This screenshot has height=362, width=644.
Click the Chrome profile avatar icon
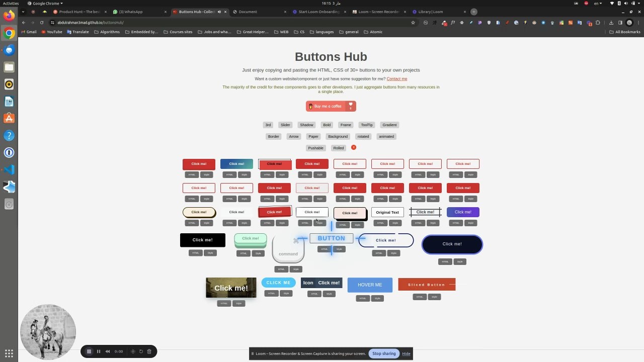click(629, 22)
